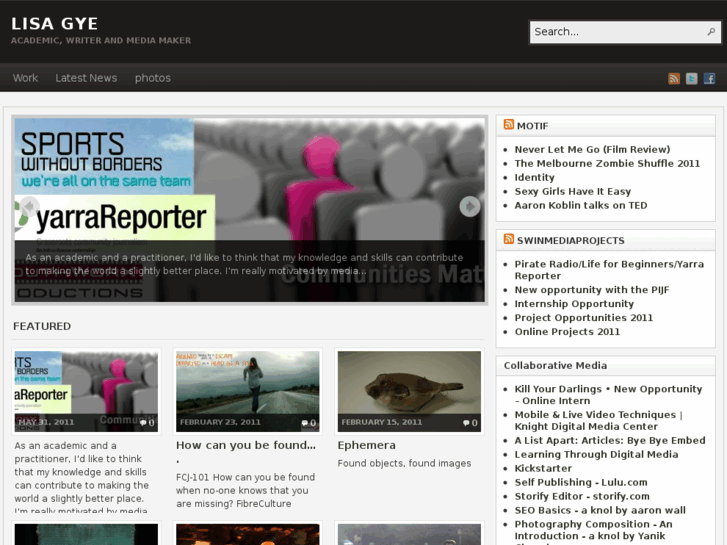Open 'Aaron Koblin talks on TED' link
727x545 pixels.
[x=580, y=205]
